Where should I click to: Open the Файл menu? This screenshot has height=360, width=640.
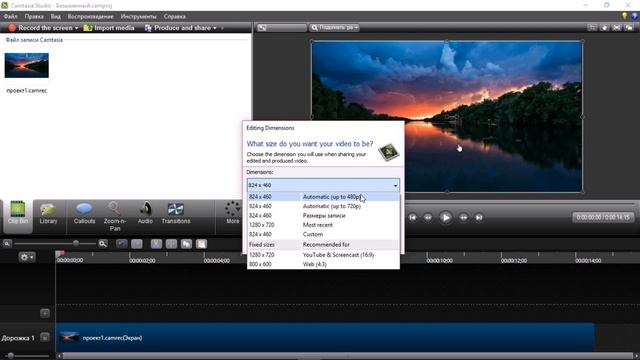(10, 16)
